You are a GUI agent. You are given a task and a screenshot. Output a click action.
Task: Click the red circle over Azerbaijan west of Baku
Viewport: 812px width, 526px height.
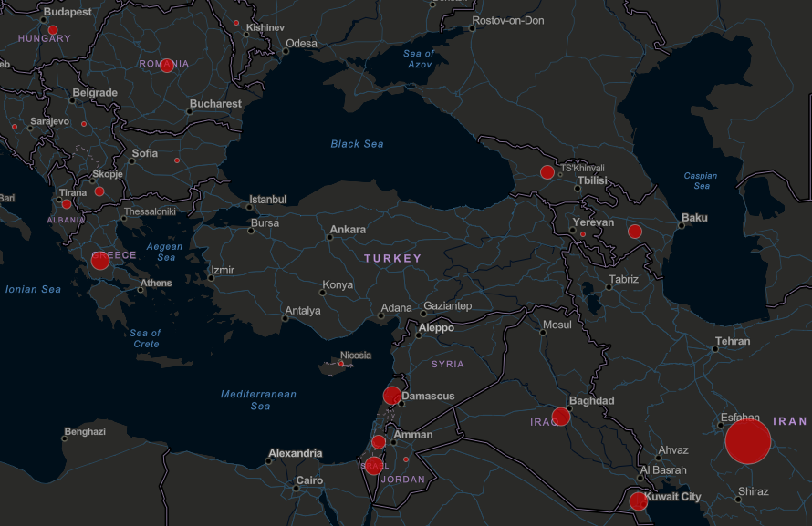(x=635, y=232)
